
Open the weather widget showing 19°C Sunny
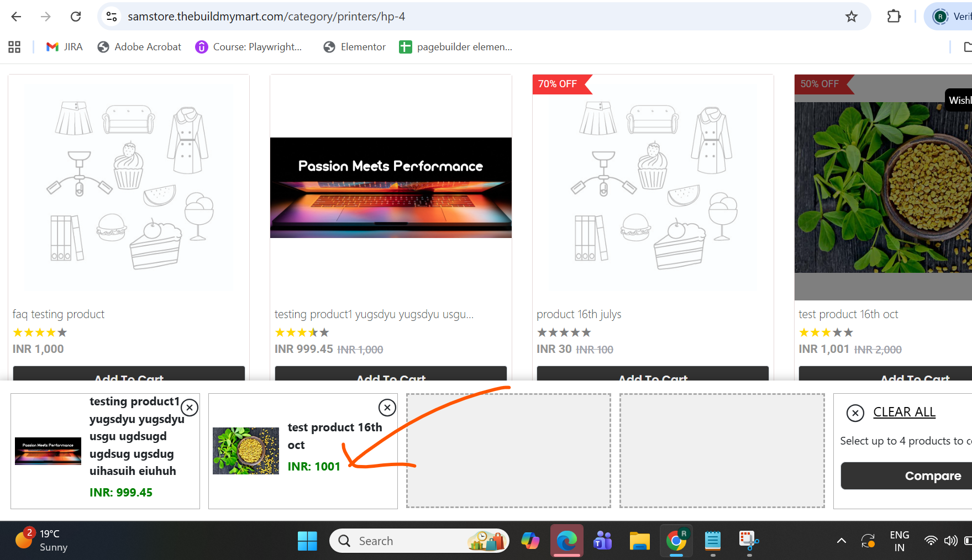(x=41, y=541)
